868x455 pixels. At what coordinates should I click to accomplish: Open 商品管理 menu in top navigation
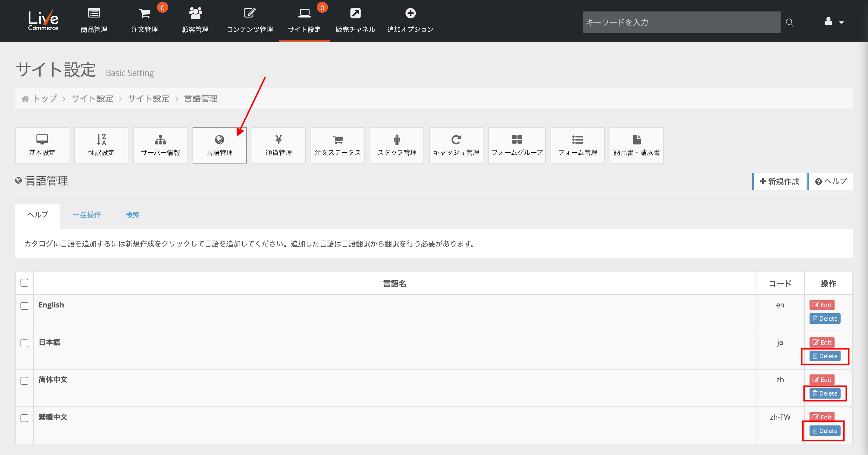[94, 20]
